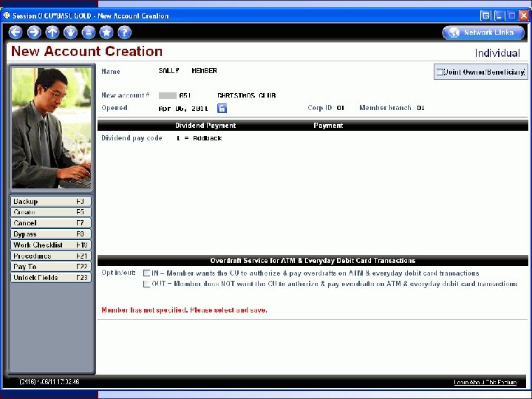Click the Backup F3 button
532x399 pixels.
click(x=50, y=201)
